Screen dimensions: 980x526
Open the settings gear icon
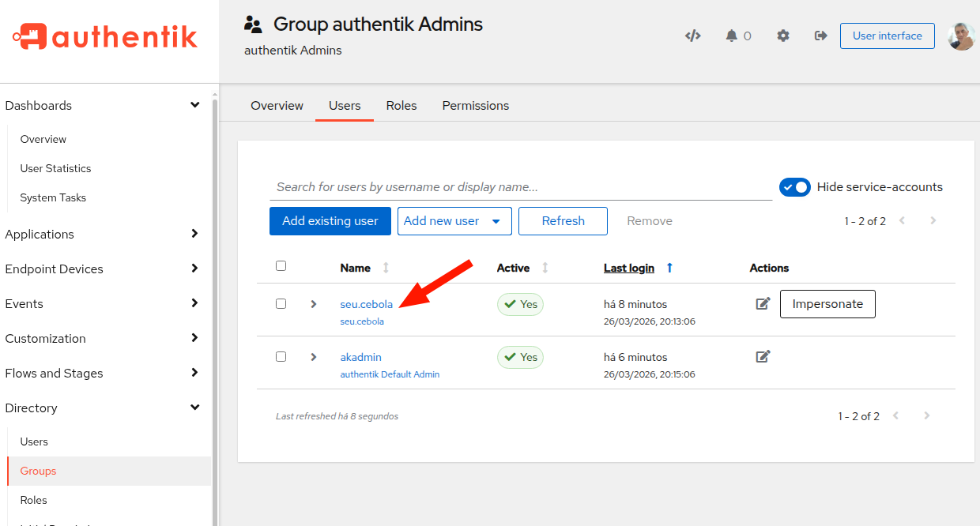pos(782,36)
